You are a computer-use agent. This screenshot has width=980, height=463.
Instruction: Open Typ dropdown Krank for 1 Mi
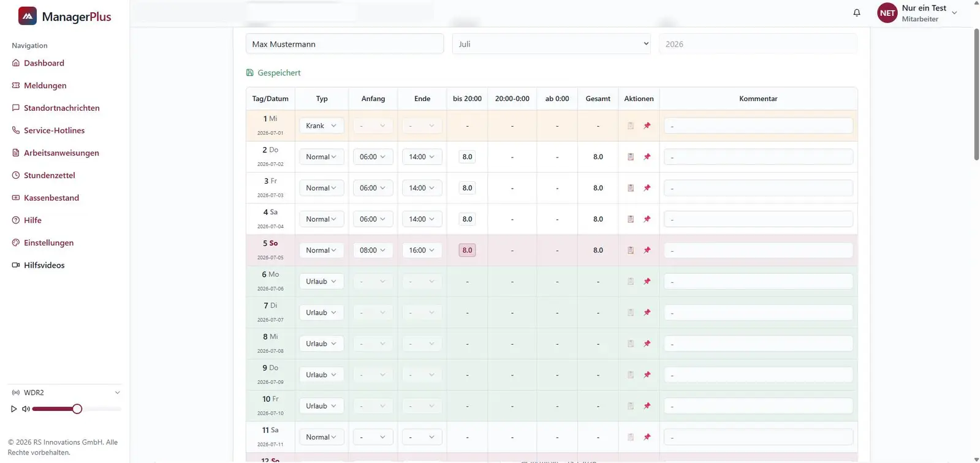[322, 126]
